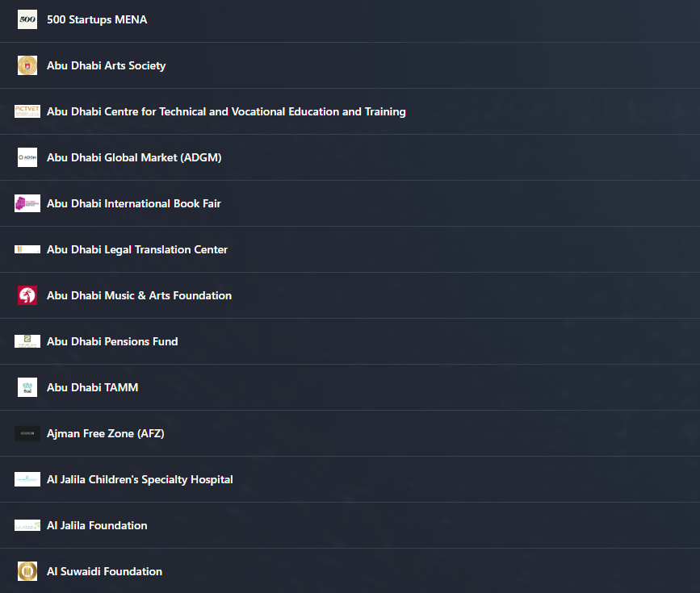
Task: Click the Abu Dhabi International Book Fair logo
Action: pos(27,203)
